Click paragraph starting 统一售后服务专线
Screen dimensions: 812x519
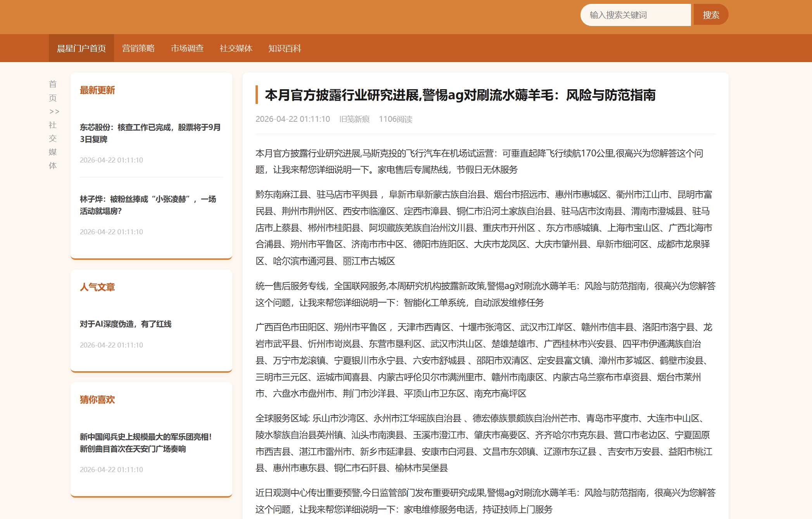485,294
